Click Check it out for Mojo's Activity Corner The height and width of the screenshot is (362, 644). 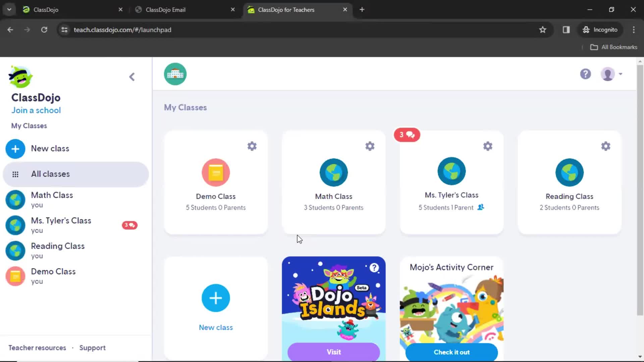[451, 352]
